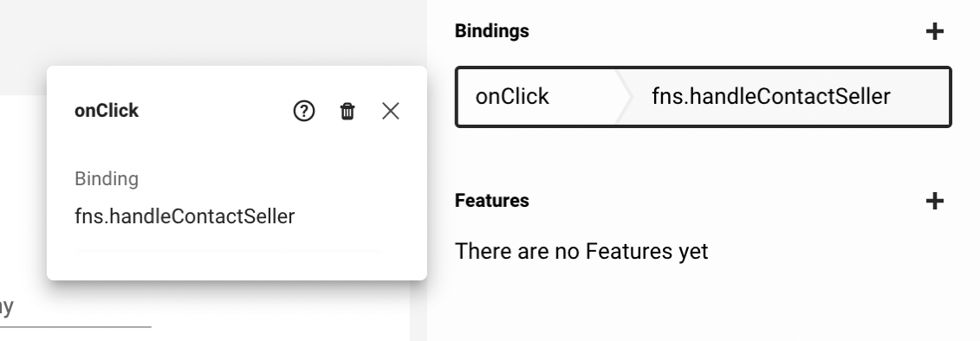Select the onClick label in bindings row
Viewport: 980px width, 341px height.
pos(512,97)
